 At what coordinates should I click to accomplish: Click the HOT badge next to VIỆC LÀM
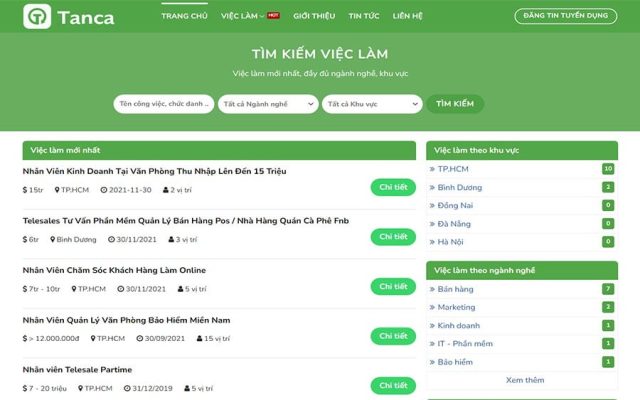273,16
